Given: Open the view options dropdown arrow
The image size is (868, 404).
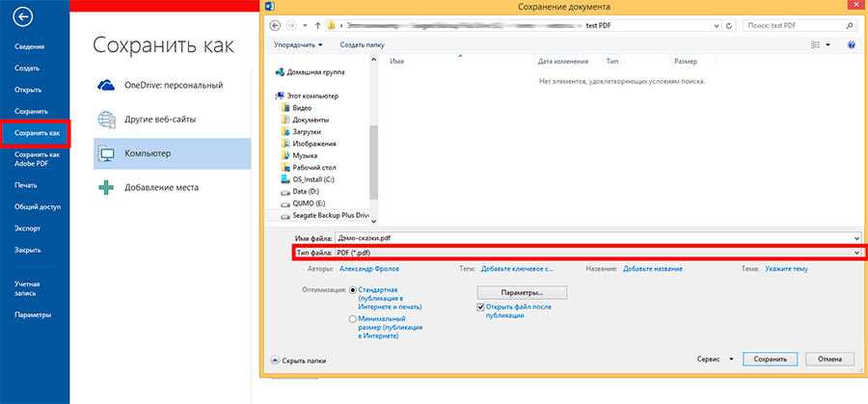Looking at the screenshot, I should tap(828, 44).
